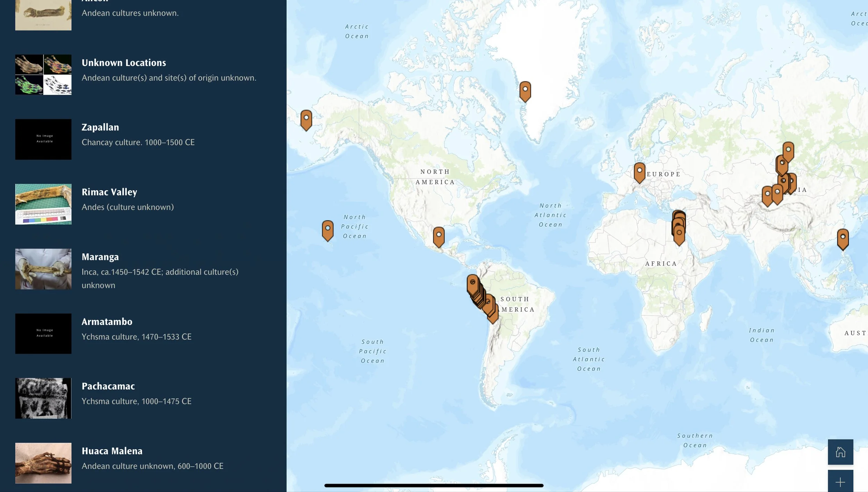Viewport: 868px width, 492px height.
Task: Click the Huaca Malena hand thumbnail
Action: click(43, 463)
